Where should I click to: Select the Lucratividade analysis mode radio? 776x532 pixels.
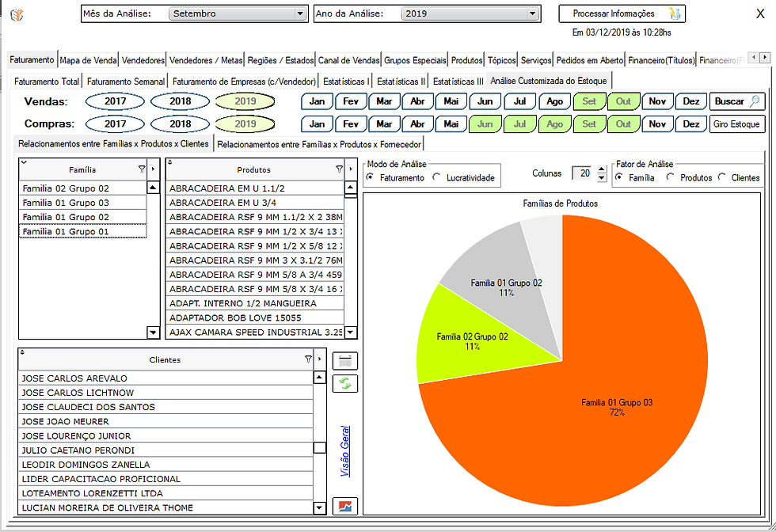436,177
